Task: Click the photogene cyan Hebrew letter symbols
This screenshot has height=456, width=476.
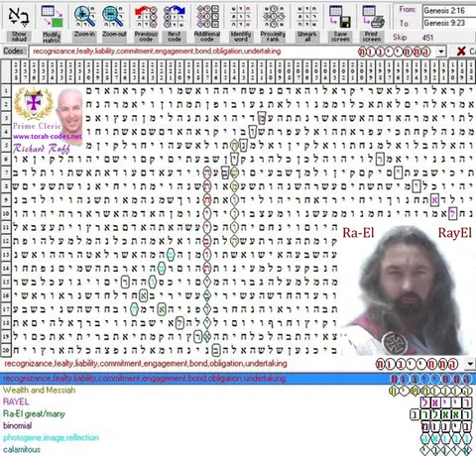Action: coord(446,438)
